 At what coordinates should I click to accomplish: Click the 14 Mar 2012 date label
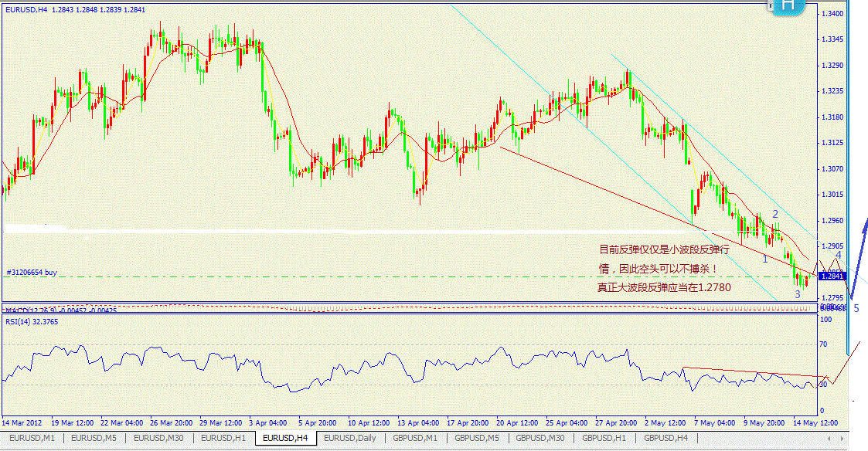(x=22, y=422)
